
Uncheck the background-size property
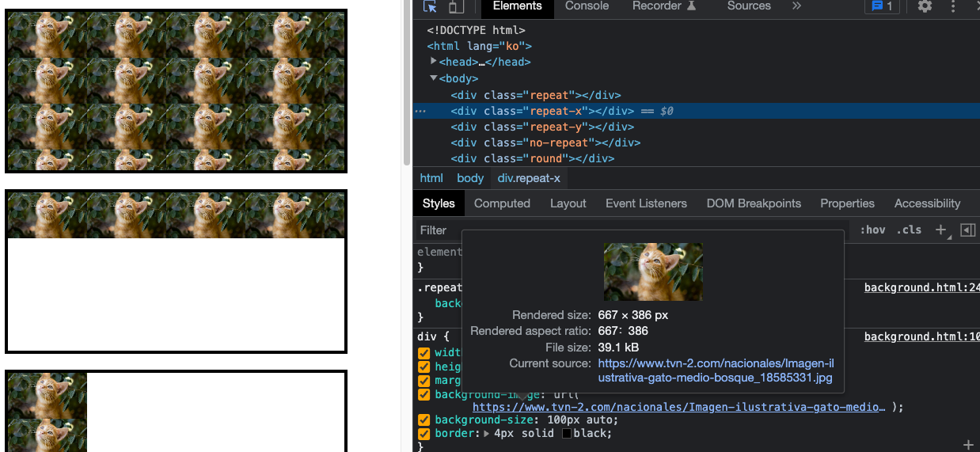pos(424,420)
